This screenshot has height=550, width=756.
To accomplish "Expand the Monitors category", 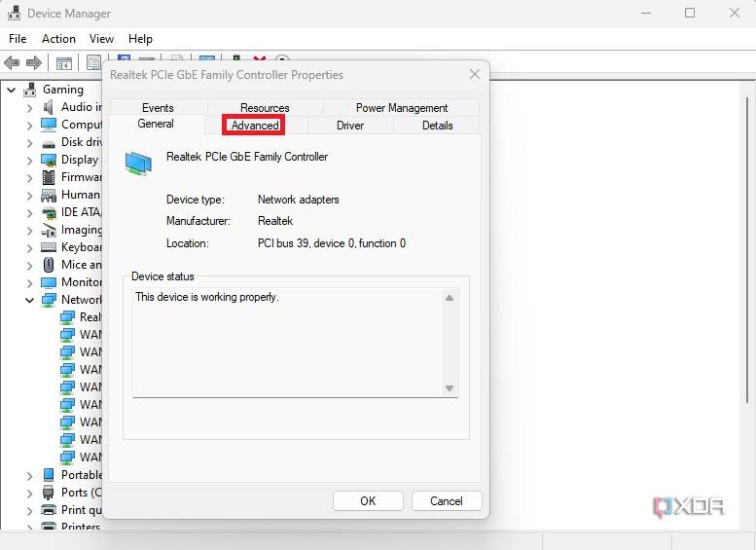I will click(x=30, y=282).
